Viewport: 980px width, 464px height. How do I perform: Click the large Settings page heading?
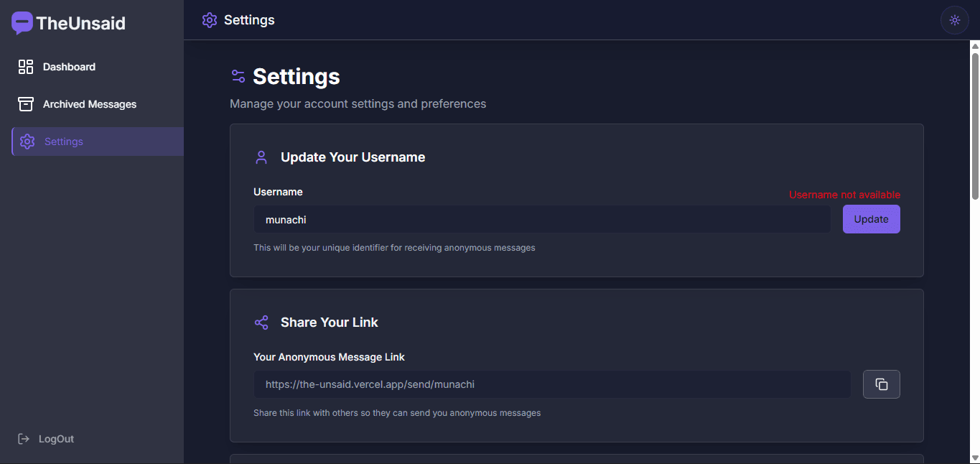pyautogui.click(x=297, y=76)
